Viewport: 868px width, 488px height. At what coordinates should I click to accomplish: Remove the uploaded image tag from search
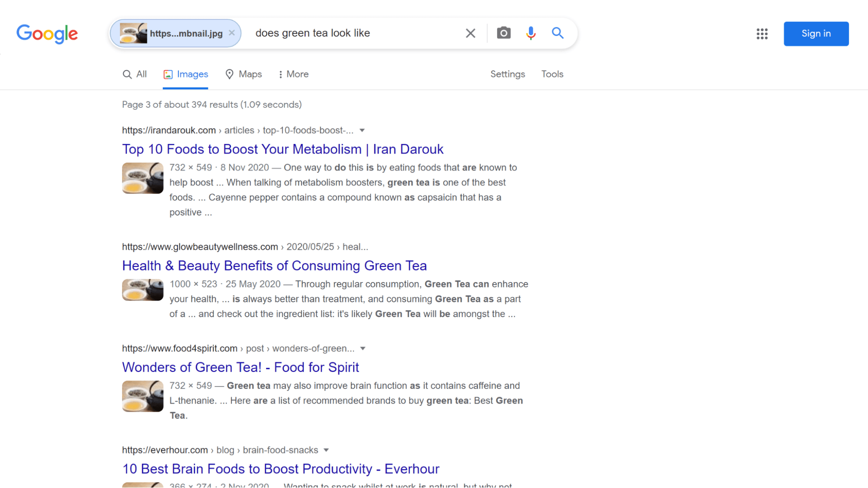[233, 32]
